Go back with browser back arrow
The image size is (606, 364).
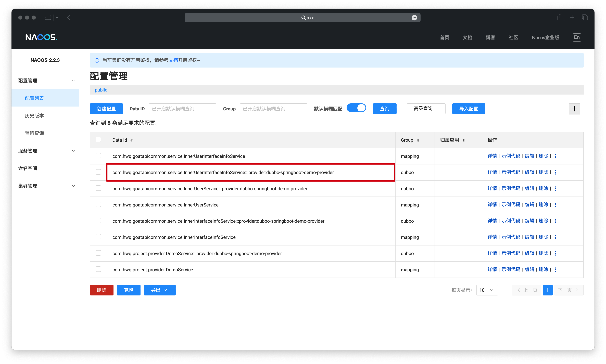pos(69,17)
